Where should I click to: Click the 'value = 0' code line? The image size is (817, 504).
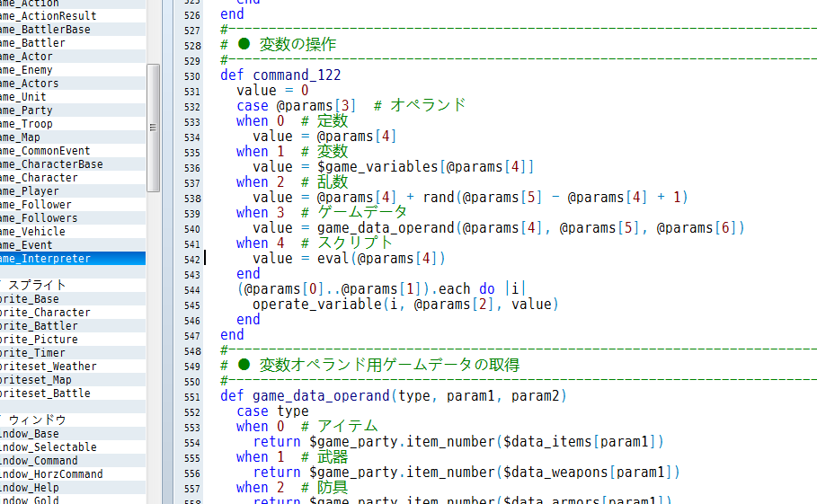click(272, 91)
